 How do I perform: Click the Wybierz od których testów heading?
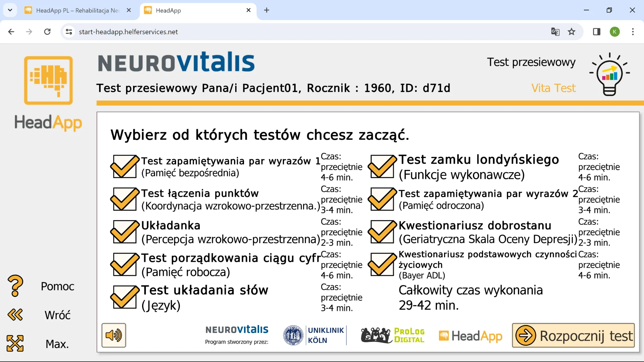(260, 135)
